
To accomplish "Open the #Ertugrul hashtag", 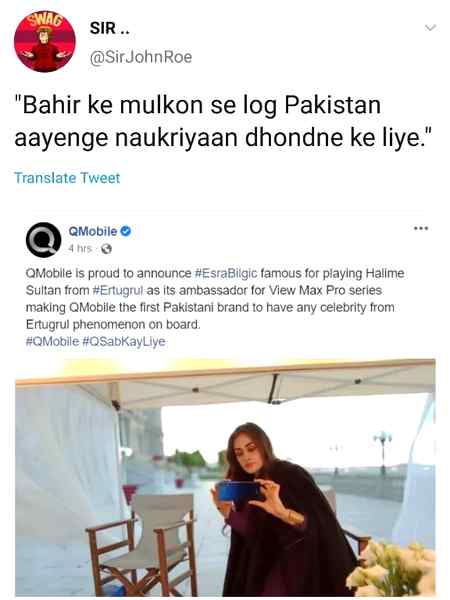I will tap(118, 290).
